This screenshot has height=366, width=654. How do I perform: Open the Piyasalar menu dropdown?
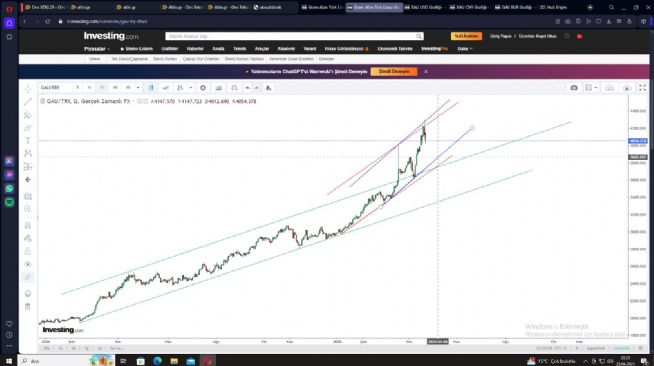pos(97,49)
